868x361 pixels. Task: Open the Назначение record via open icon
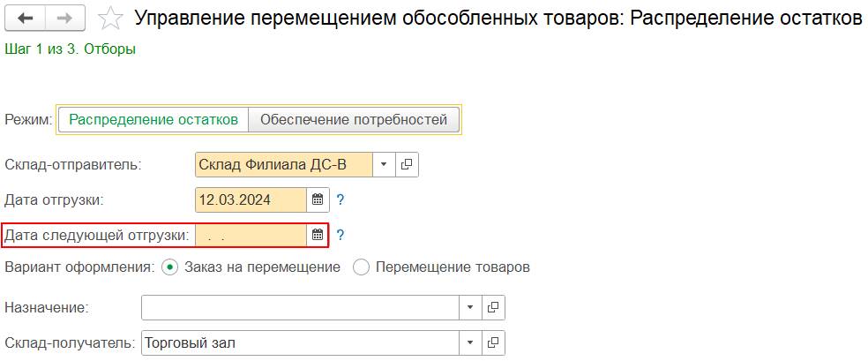pos(493,307)
